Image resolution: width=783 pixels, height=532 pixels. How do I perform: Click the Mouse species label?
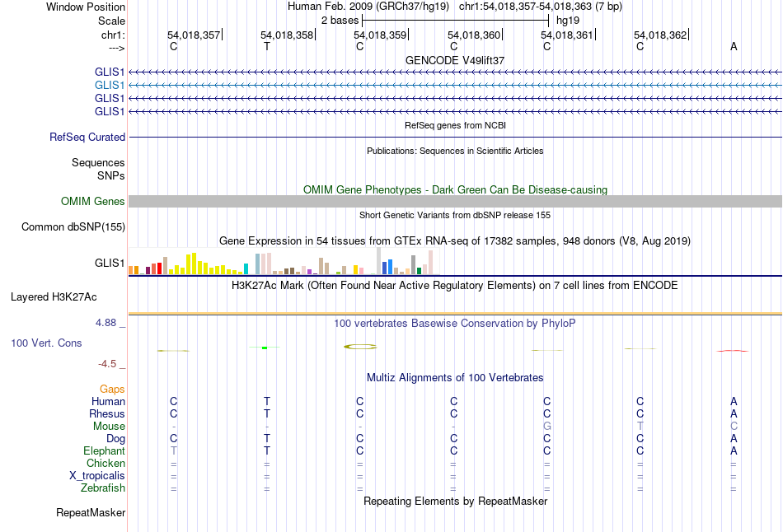tap(109, 427)
